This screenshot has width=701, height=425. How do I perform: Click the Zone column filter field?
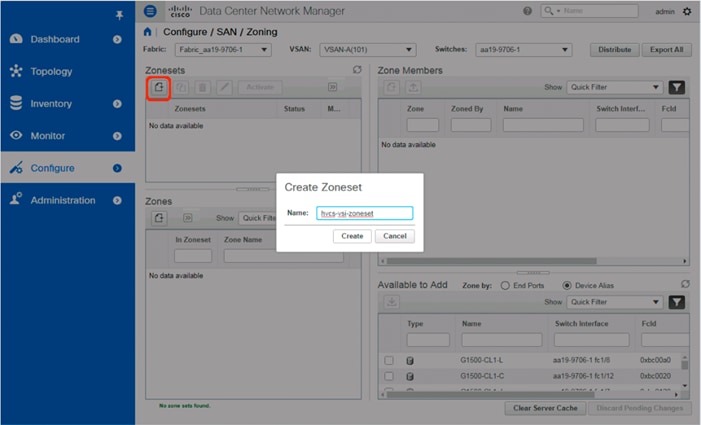pos(422,125)
